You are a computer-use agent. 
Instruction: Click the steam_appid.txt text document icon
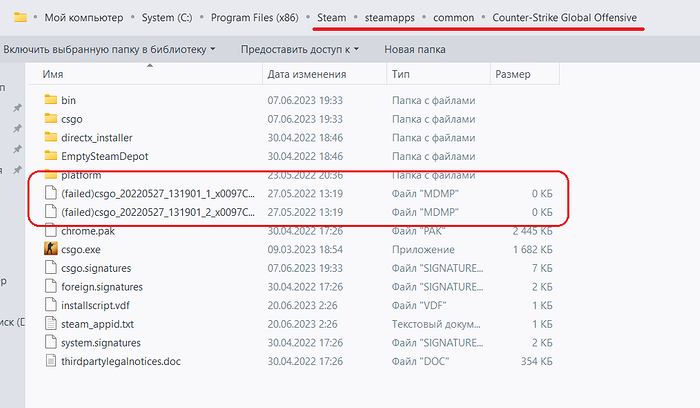coord(51,324)
